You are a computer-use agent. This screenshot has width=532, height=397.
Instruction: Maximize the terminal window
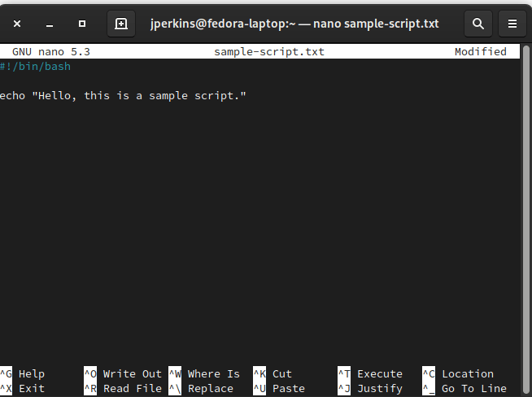click(x=82, y=24)
